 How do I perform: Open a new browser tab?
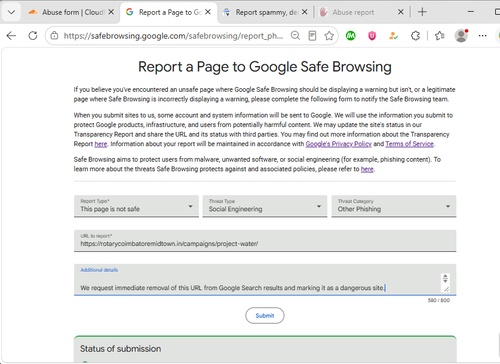[x=422, y=12]
